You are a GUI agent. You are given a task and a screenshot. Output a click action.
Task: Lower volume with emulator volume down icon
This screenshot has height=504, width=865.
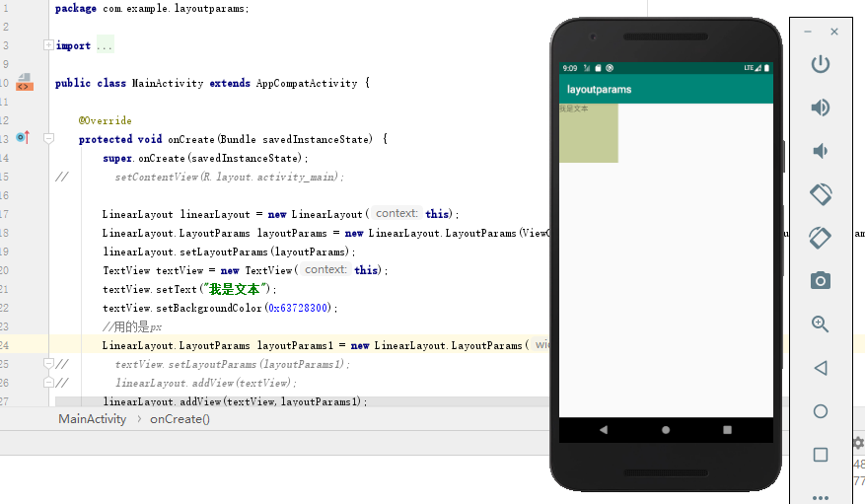[821, 151]
